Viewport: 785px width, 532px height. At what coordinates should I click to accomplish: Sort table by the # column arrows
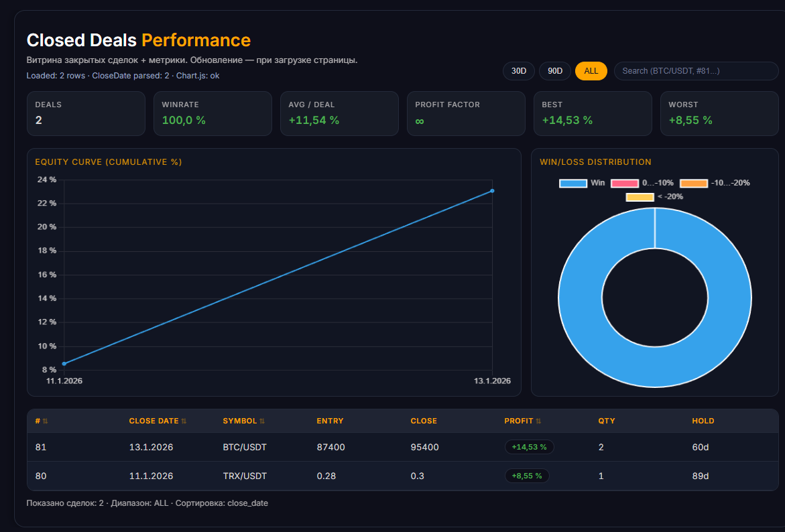click(45, 421)
